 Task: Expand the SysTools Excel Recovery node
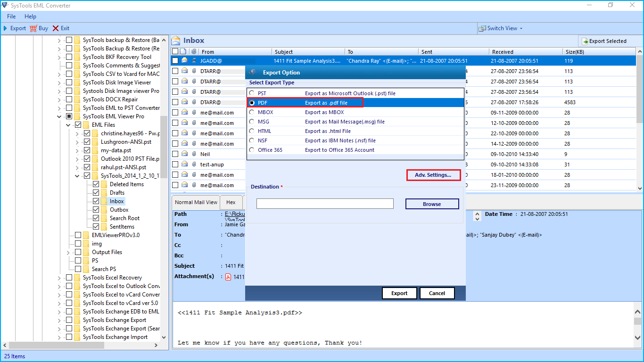pyautogui.click(x=59, y=278)
